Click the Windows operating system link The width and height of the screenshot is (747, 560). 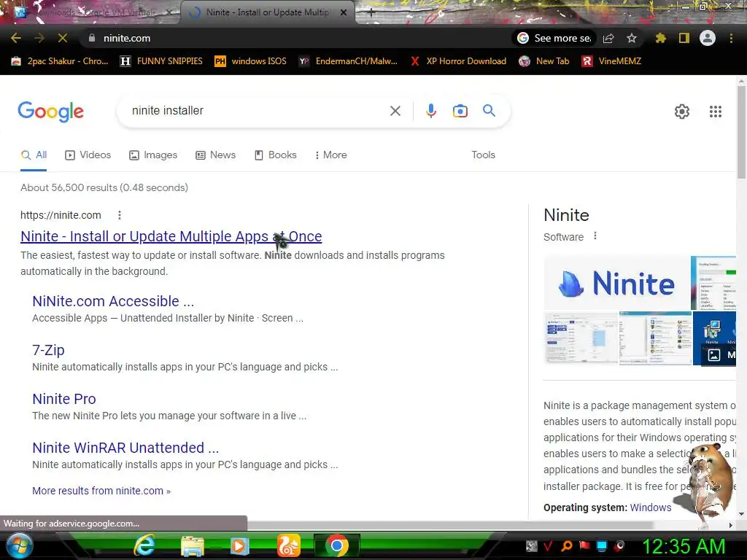(x=650, y=507)
